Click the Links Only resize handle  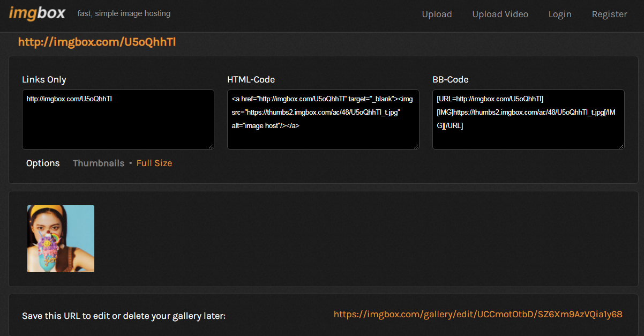[211, 146]
